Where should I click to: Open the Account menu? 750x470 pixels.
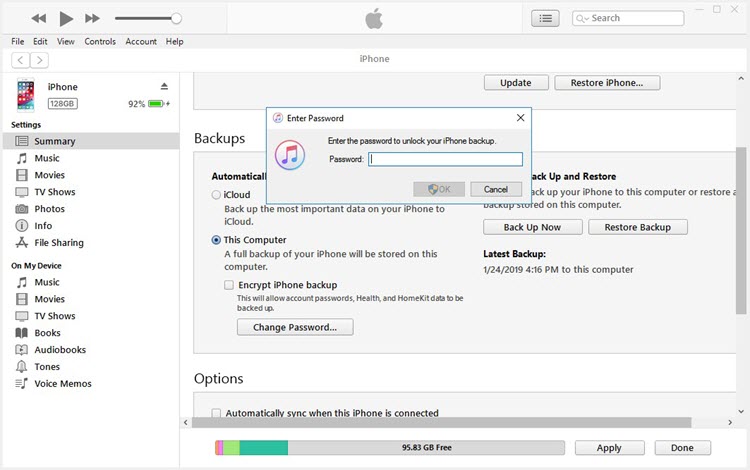click(141, 42)
